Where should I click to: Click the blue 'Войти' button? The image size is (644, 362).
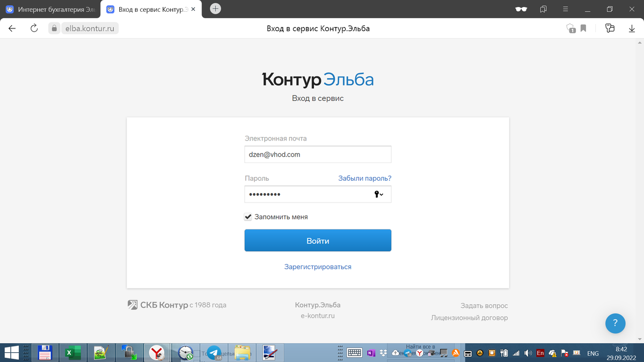(318, 241)
